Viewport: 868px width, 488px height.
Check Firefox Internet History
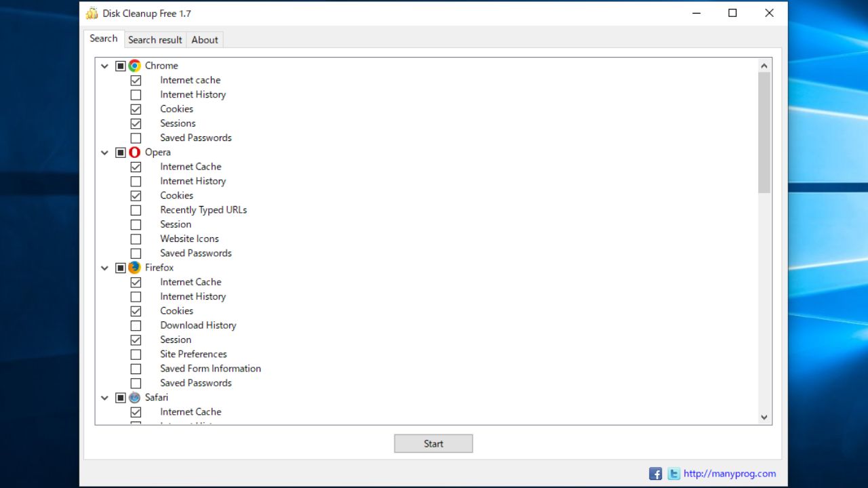[x=136, y=297]
